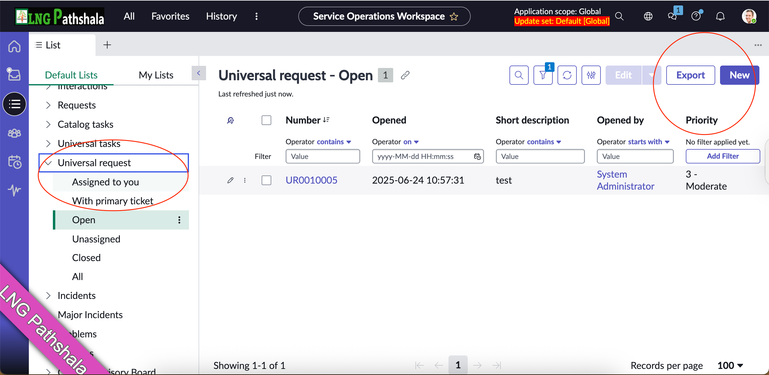The height and width of the screenshot is (375, 769).
Task: Create a record with New button
Action: 739,75
